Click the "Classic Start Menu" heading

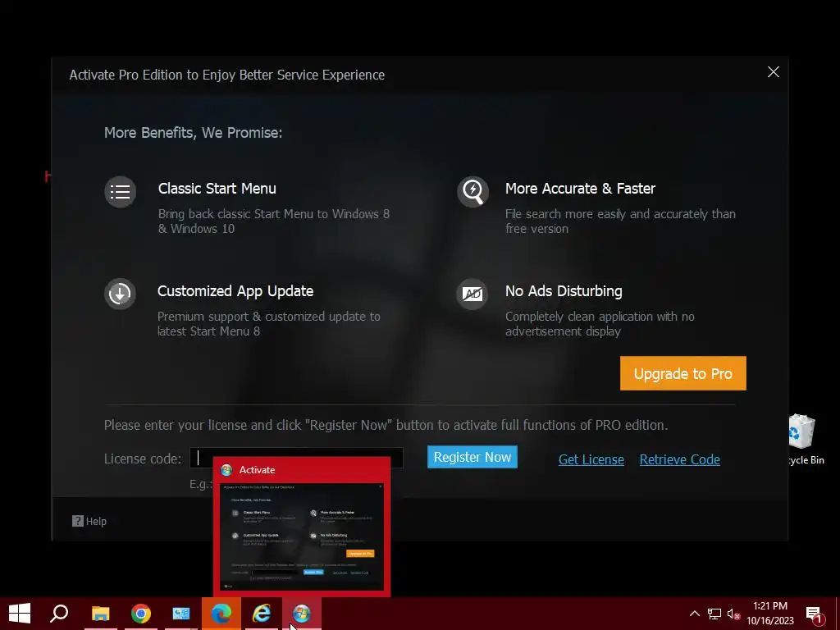(x=217, y=189)
